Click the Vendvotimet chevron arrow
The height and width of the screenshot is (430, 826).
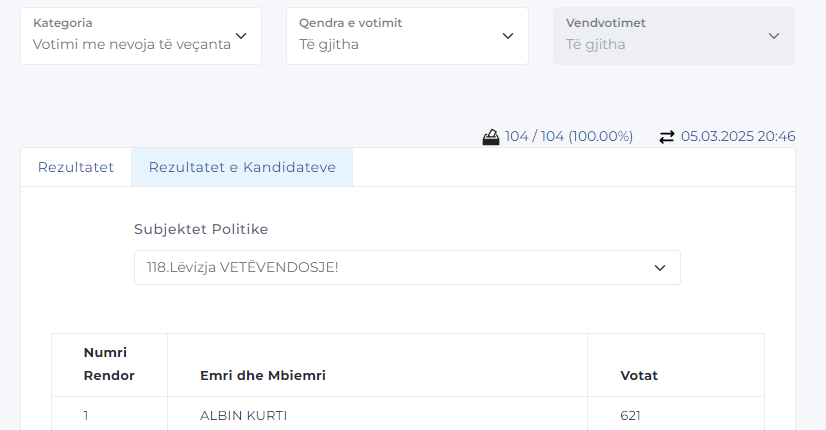pos(774,36)
